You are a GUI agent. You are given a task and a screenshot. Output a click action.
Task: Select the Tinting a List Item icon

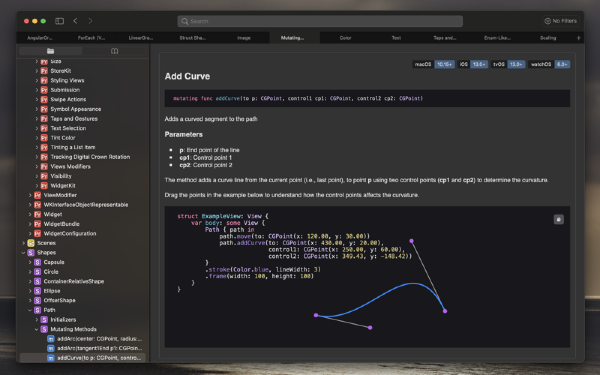click(x=44, y=147)
